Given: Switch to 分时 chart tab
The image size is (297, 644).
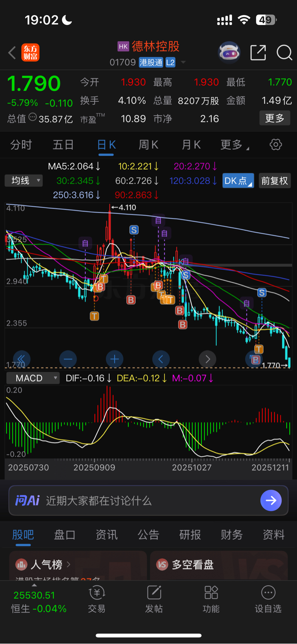Looking at the screenshot, I should [21, 145].
